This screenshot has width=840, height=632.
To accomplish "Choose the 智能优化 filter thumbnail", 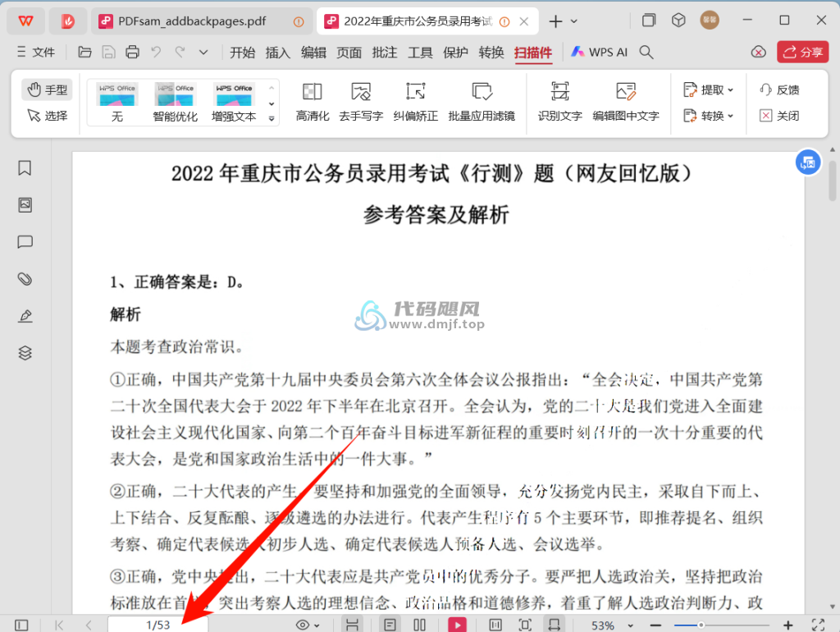I will point(176,102).
